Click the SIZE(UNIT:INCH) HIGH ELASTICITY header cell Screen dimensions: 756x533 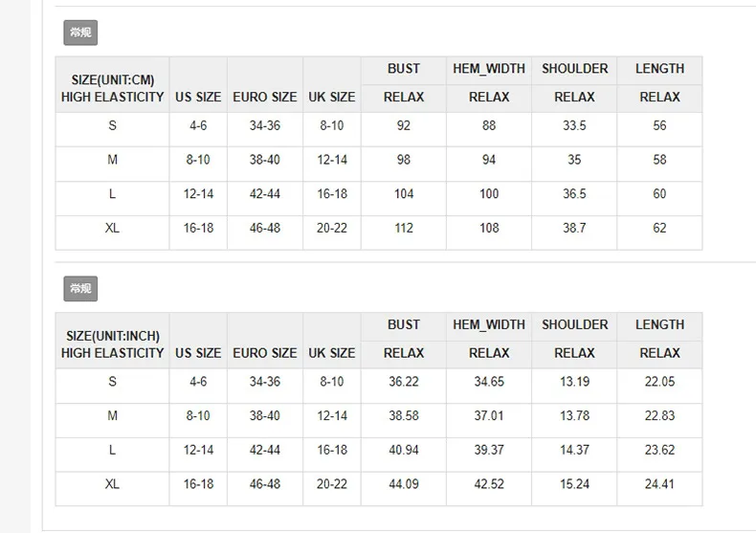click(x=112, y=344)
